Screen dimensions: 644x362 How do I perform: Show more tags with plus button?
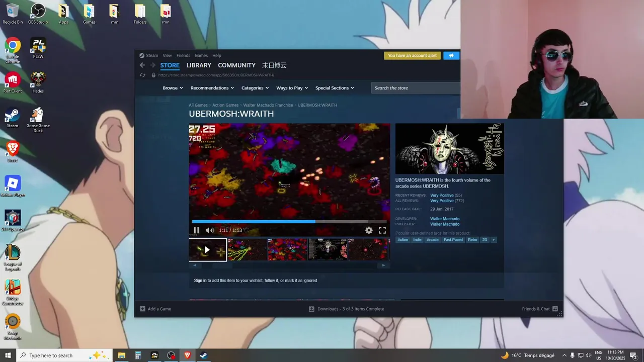click(x=494, y=240)
